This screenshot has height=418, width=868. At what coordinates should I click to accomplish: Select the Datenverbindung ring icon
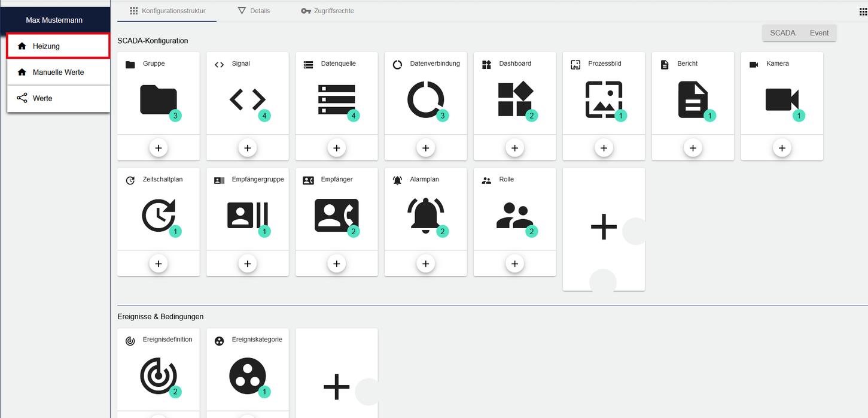click(x=425, y=99)
